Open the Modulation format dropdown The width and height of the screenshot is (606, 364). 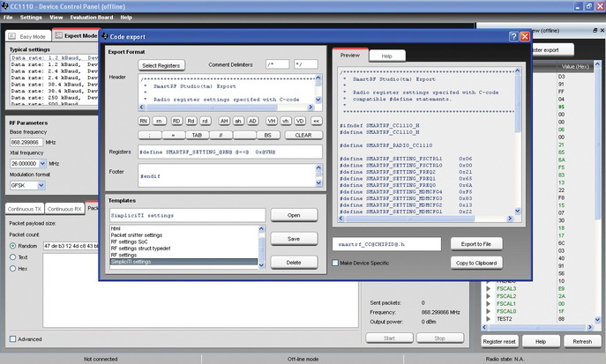[x=41, y=185]
